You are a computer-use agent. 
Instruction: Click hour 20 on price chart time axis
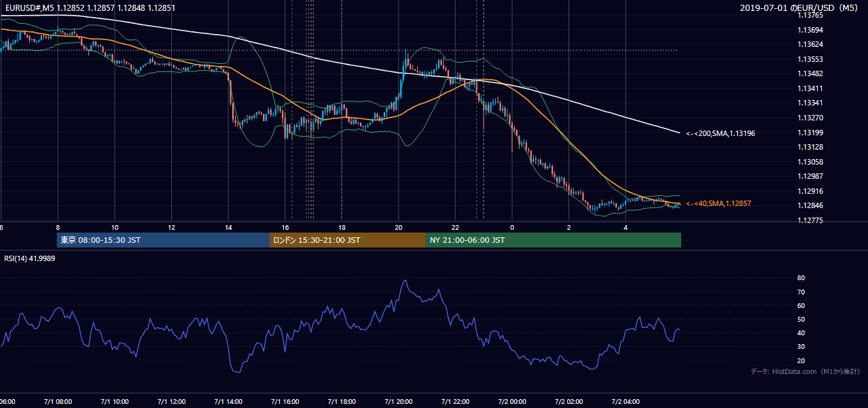tap(399, 227)
